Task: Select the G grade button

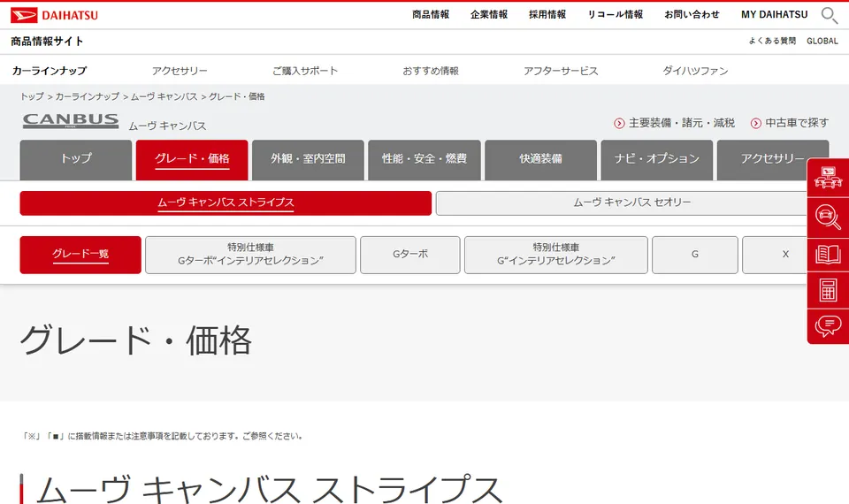Action: (695, 255)
